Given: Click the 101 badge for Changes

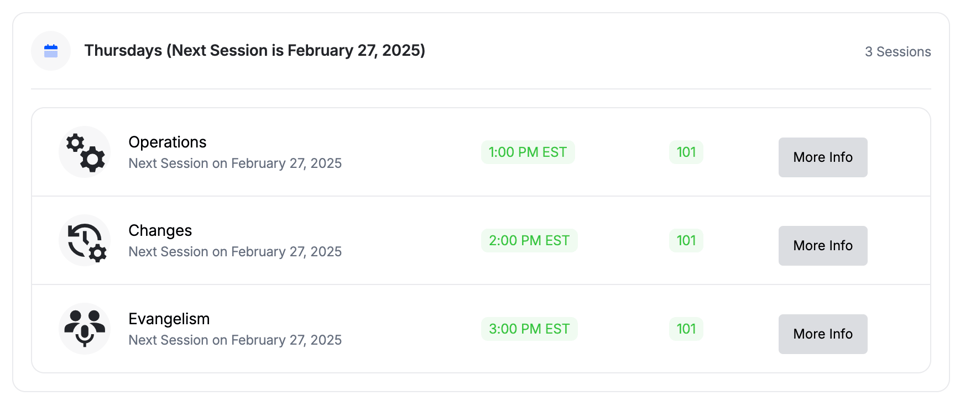Looking at the screenshot, I should 686,240.
